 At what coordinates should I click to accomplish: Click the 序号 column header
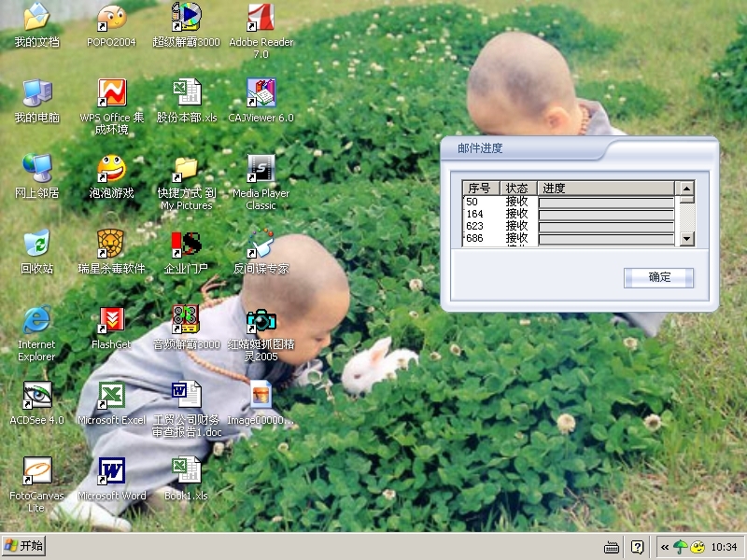480,189
